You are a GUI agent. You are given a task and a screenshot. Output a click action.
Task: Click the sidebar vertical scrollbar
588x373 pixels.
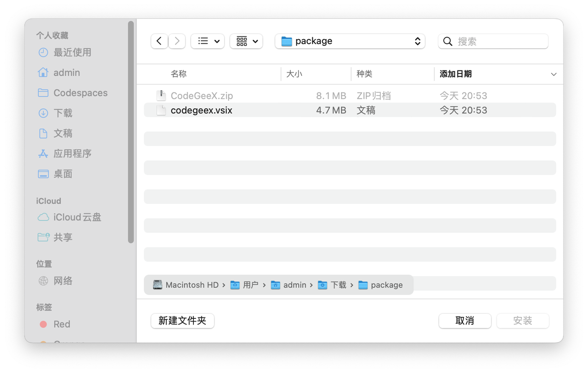[131, 132]
